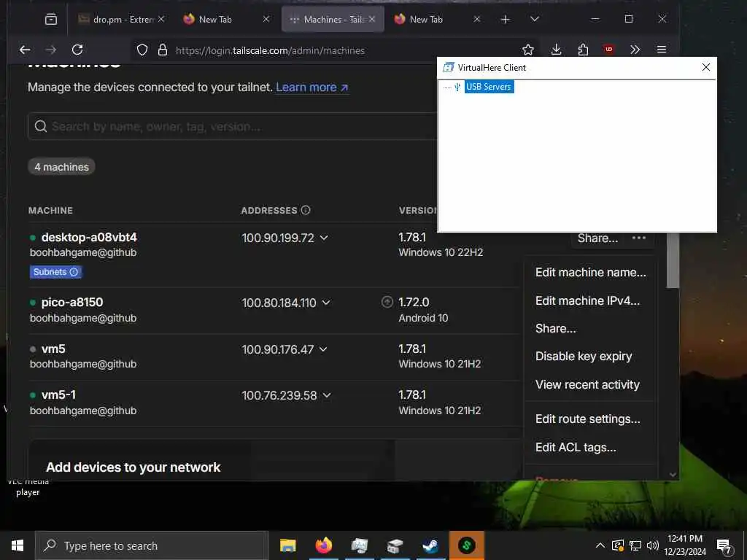Image resolution: width=747 pixels, height=560 pixels.
Task: Select View recent activity
Action: (587, 385)
